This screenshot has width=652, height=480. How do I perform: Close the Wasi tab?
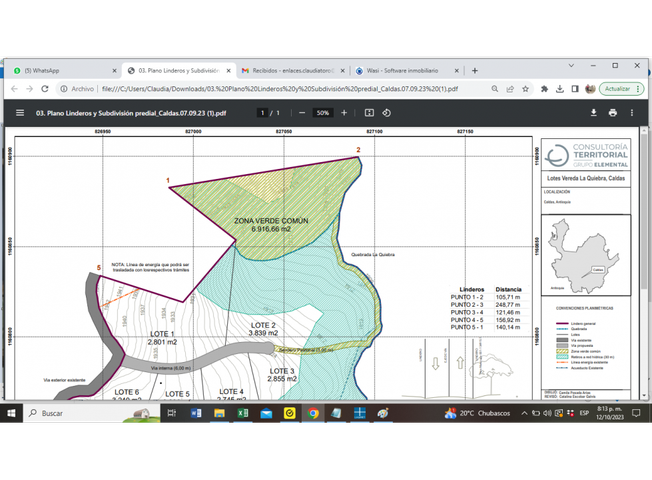(457, 71)
